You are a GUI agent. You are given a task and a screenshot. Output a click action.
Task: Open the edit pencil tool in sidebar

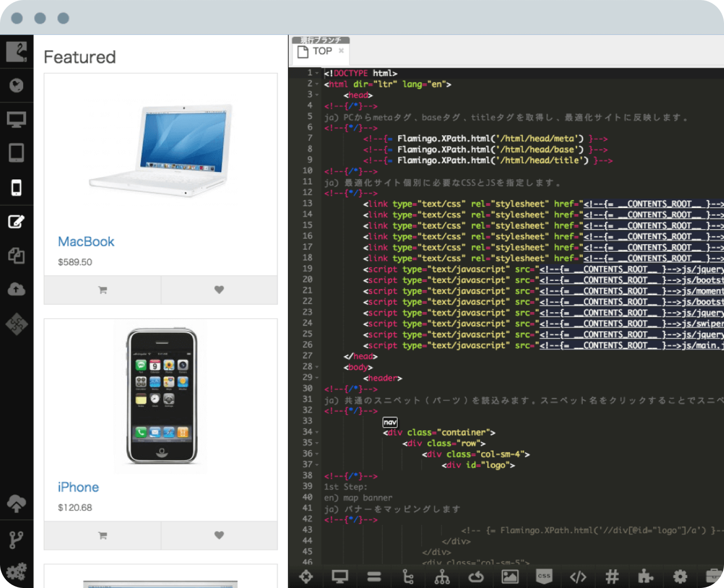coord(16,222)
